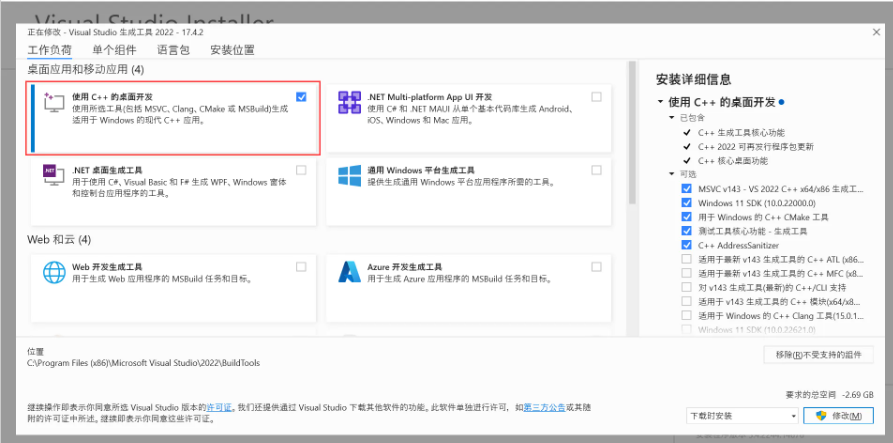Enable C++/CLI support for v143 tools
Viewport: 893px width, 443px height.
tap(686, 287)
